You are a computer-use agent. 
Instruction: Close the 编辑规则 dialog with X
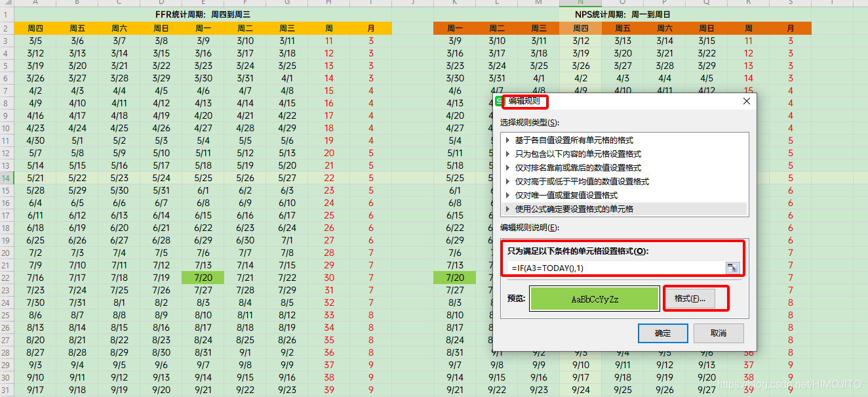746,101
